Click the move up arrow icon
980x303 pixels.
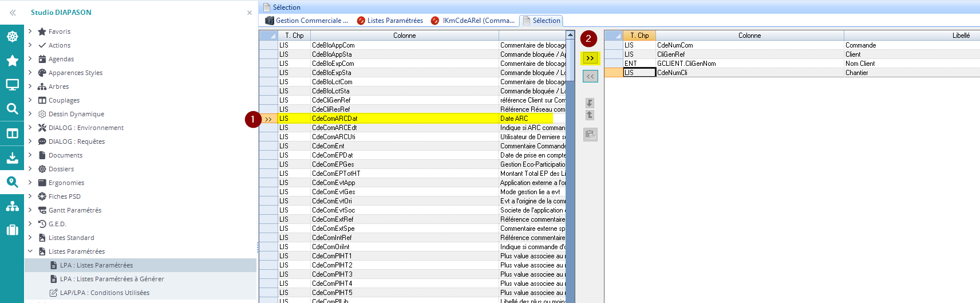(590, 115)
